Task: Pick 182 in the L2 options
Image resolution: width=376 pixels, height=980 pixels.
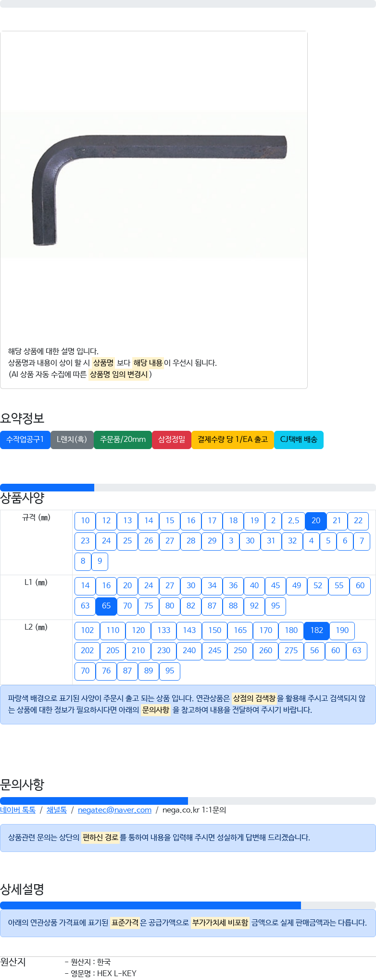Action: (x=316, y=631)
